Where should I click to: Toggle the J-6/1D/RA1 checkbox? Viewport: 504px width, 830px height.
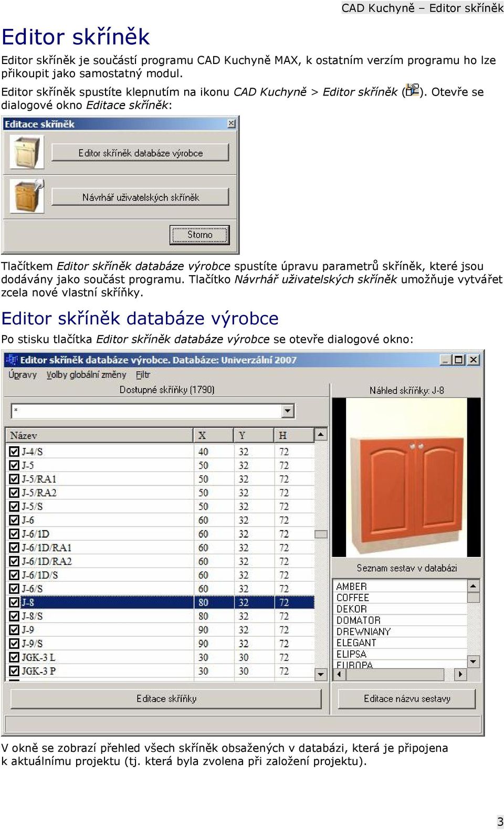pyautogui.click(x=15, y=548)
